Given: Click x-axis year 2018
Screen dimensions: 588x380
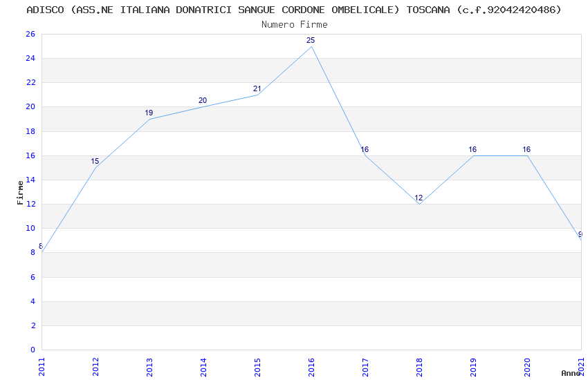Looking at the screenshot, I should [x=420, y=367].
